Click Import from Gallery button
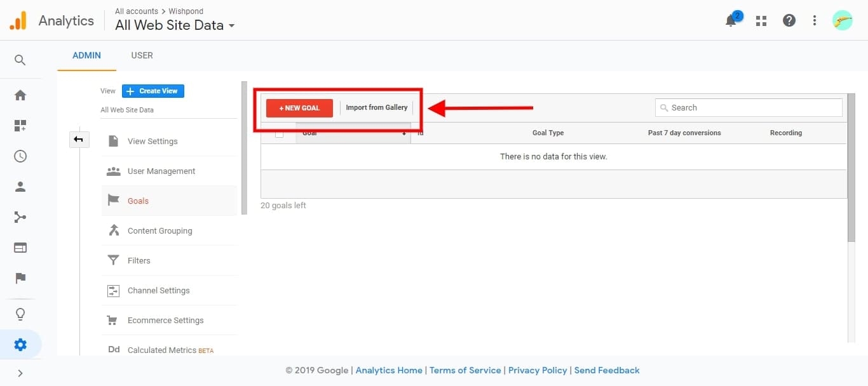Image resolution: width=868 pixels, height=386 pixels. point(376,108)
